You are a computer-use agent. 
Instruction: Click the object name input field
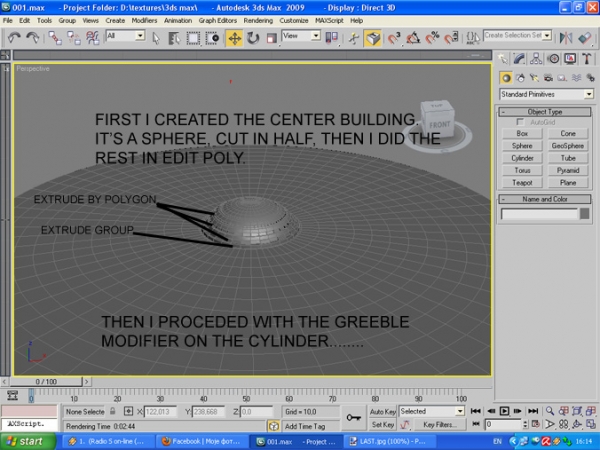click(x=539, y=214)
